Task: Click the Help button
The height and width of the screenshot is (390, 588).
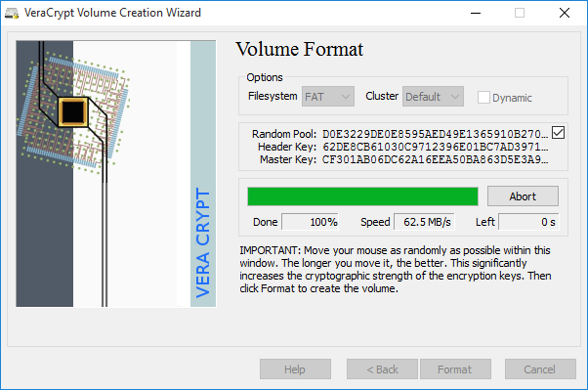Action: (295, 369)
